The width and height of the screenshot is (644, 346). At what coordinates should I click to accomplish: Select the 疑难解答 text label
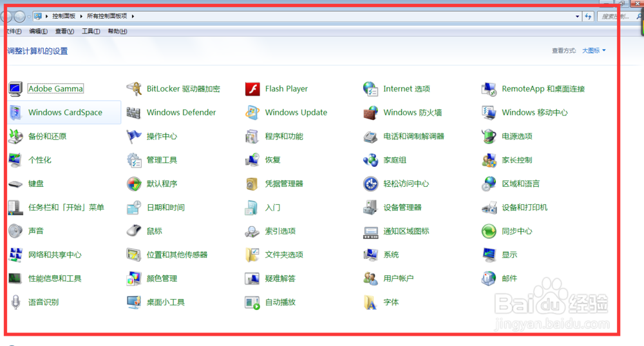[x=280, y=278]
